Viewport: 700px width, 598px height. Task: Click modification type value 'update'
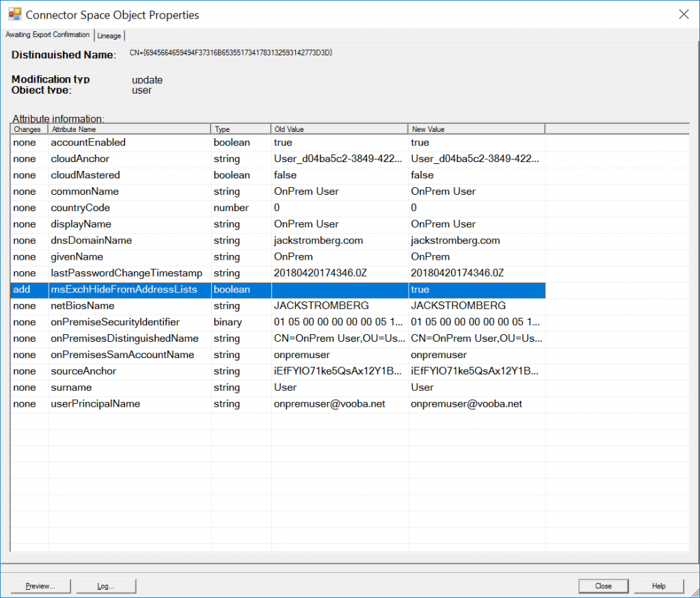[148, 81]
